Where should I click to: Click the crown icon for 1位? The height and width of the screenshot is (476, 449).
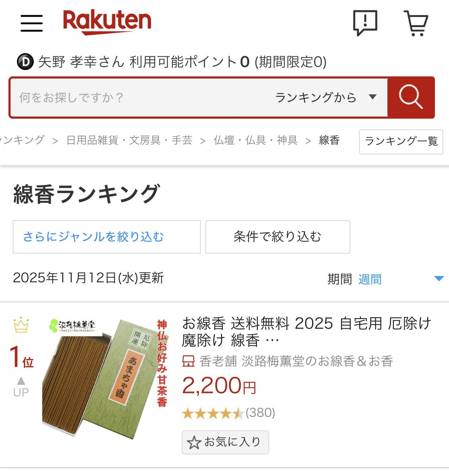pyautogui.click(x=21, y=325)
